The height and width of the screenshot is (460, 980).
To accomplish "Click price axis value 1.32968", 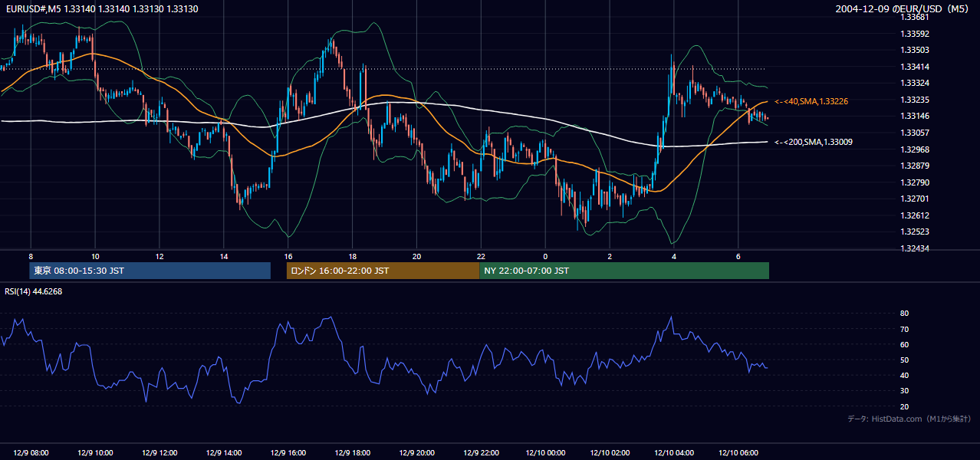I will point(915,149).
